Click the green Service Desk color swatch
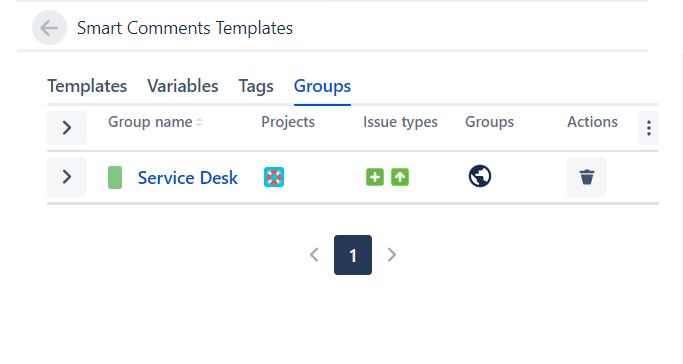The width and height of the screenshot is (683, 364). (115, 178)
